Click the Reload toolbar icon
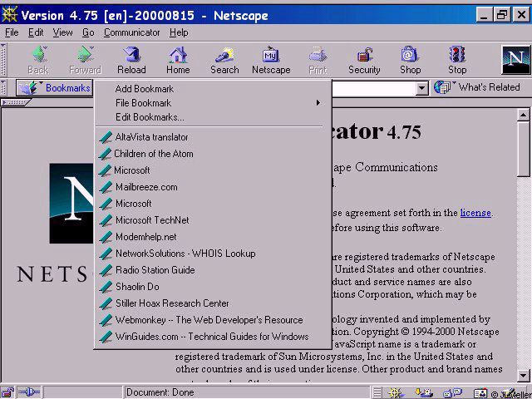The width and height of the screenshot is (532, 399). click(131, 60)
